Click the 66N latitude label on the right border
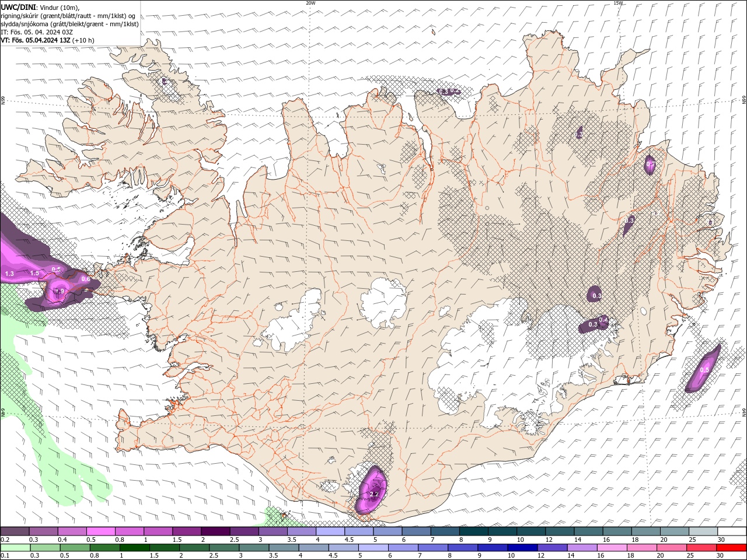This screenshot has height=560, width=747. (x=744, y=100)
